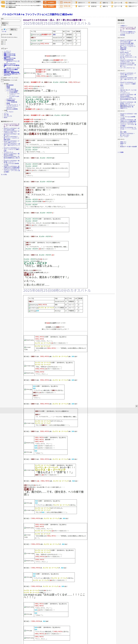Image resolution: width=138 pixels, height=644 pixels.
Task: Open テストボックス in the left menu
Action: [x=8, y=116]
